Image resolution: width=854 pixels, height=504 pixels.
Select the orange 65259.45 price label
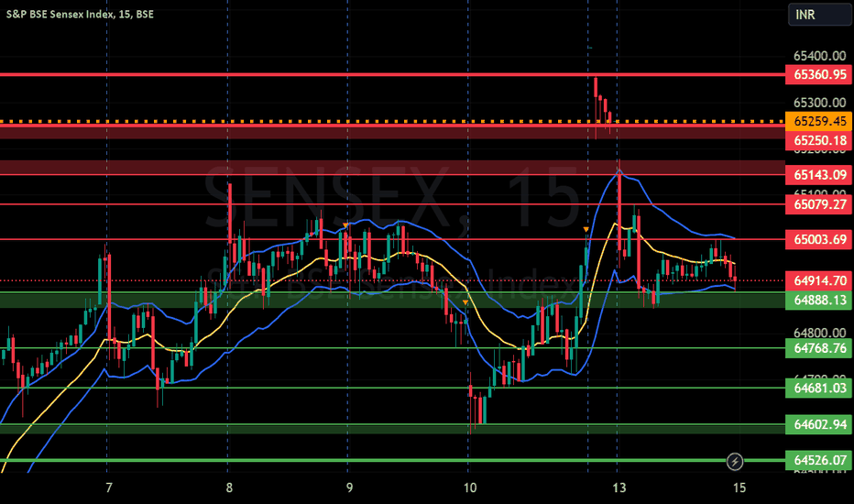tap(818, 121)
